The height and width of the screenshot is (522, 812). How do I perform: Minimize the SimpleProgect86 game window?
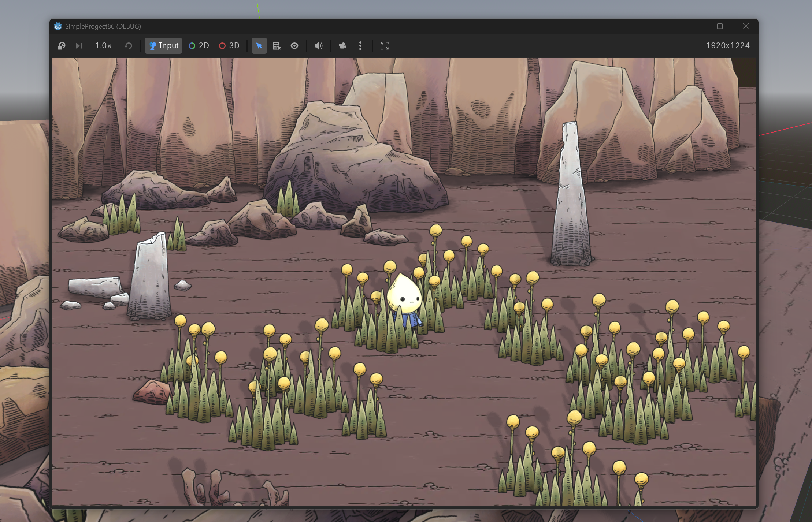(694, 26)
